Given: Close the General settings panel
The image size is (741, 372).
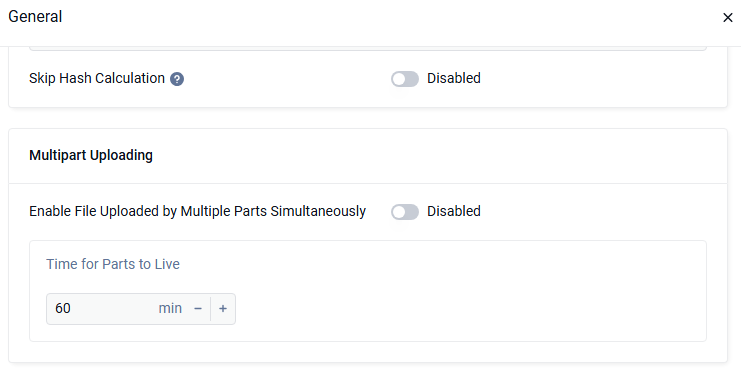Looking at the screenshot, I should pyautogui.click(x=727, y=18).
